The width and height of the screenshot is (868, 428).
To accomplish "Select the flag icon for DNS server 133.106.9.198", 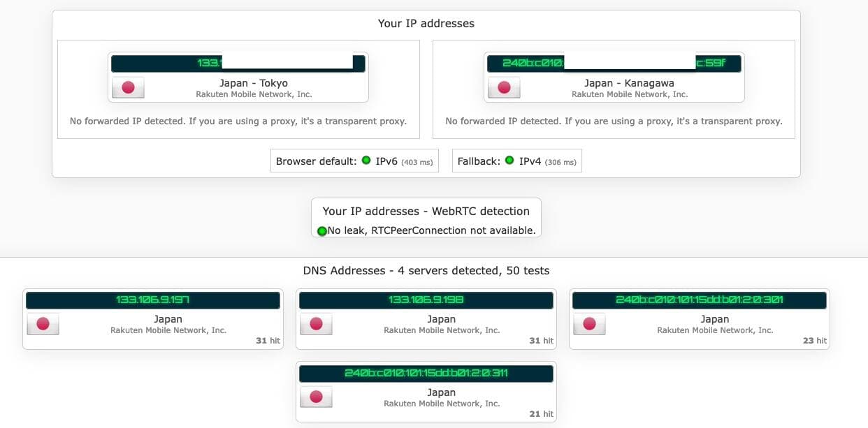I will click(x=317, y=323).
